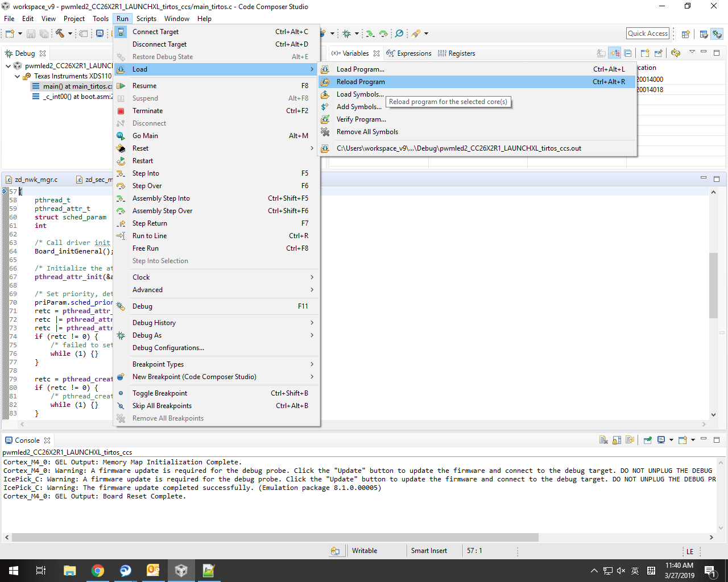Expand the Advanced submenu
728x582 pixels.
pyautogui.click(x=217, y=290)
